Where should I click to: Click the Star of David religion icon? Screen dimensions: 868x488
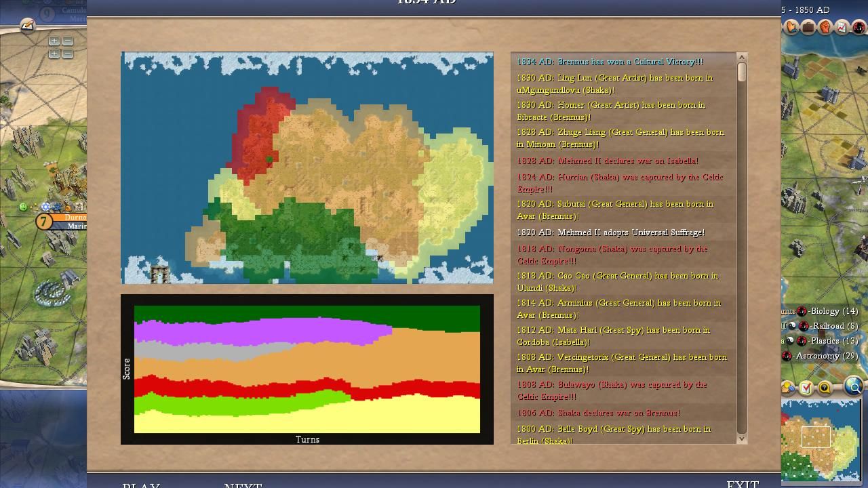pos(45,207)
